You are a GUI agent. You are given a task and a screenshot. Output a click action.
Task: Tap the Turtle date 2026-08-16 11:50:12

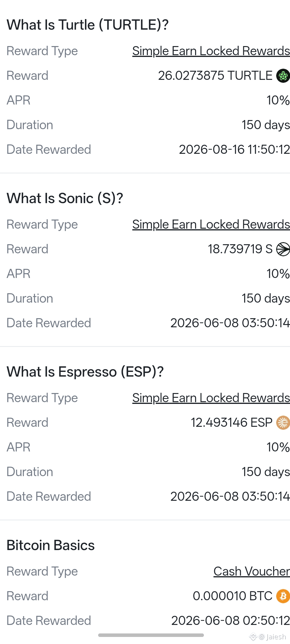pos(234,150)
